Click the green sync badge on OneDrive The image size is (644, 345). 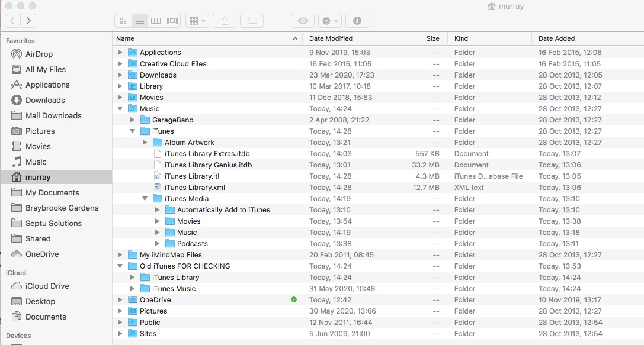click(x=293, y=299)
